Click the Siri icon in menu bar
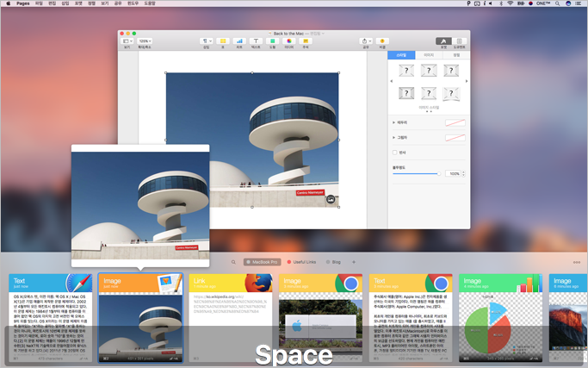 point(568,3)
